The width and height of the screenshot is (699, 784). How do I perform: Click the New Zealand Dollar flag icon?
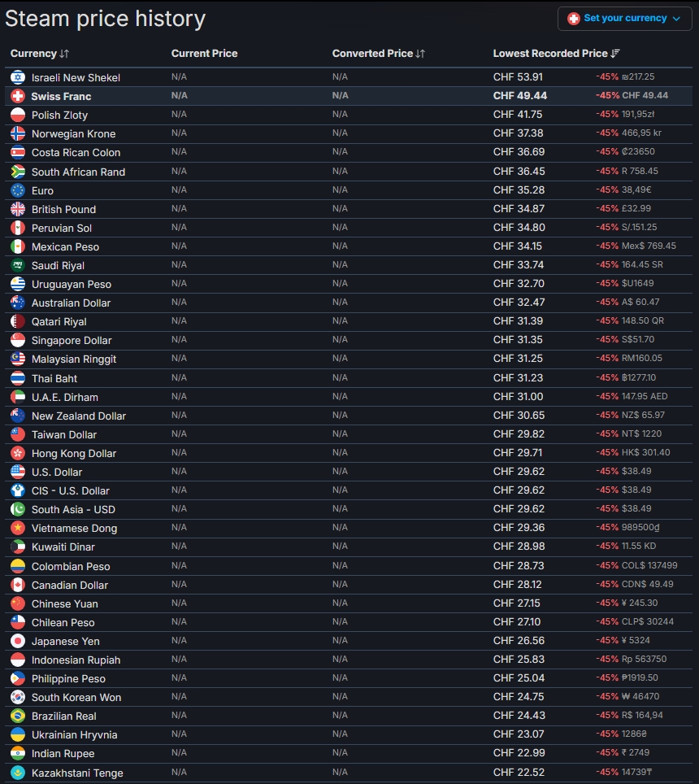[x=18, y=416]
